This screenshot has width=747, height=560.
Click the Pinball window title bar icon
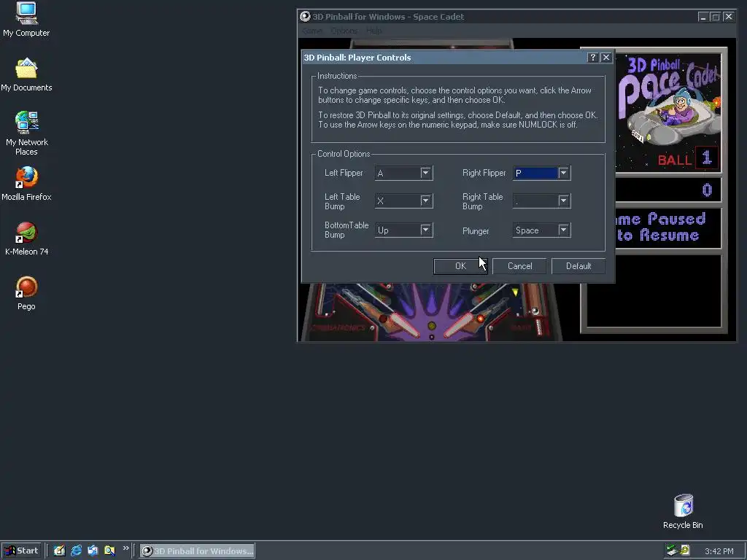tap(306, 17)
